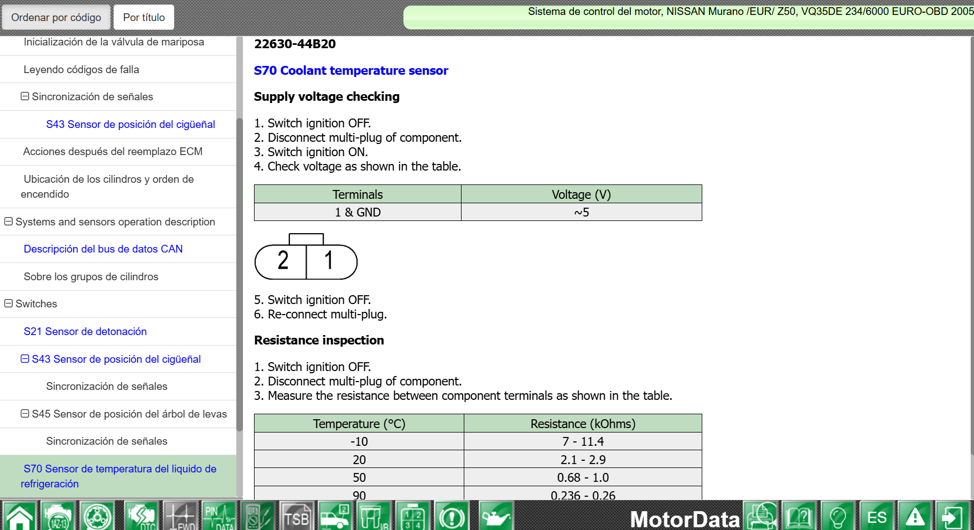Open indented S43 link under first Sincronización de señales
Screen dimensions: 974x530
coord(130,124)
